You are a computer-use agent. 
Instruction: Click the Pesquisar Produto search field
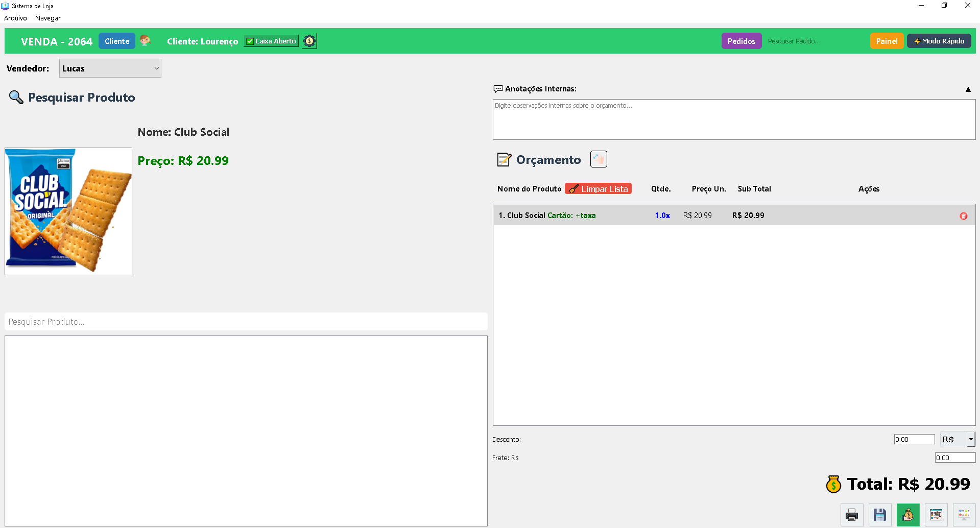[x=246, y=322]
